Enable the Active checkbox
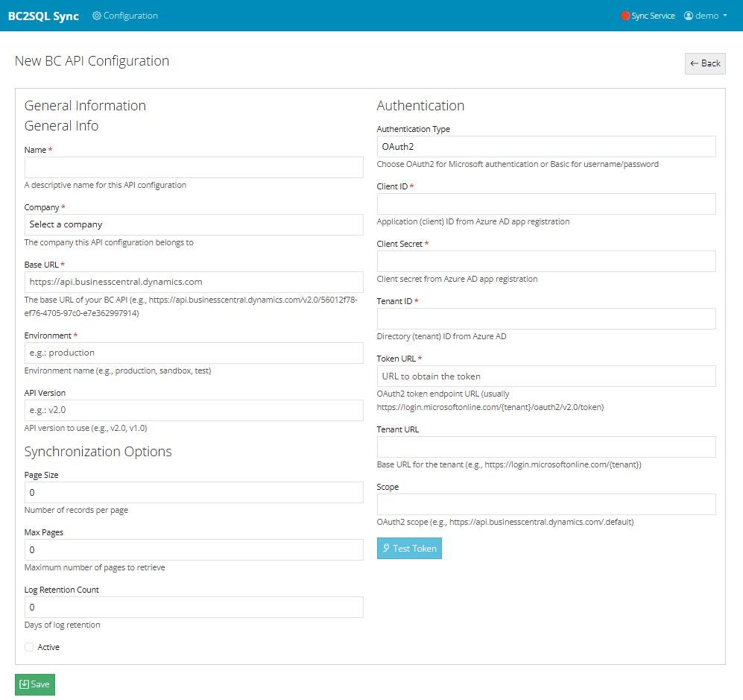Screen dimensions: 743x700 click(28, 647)
